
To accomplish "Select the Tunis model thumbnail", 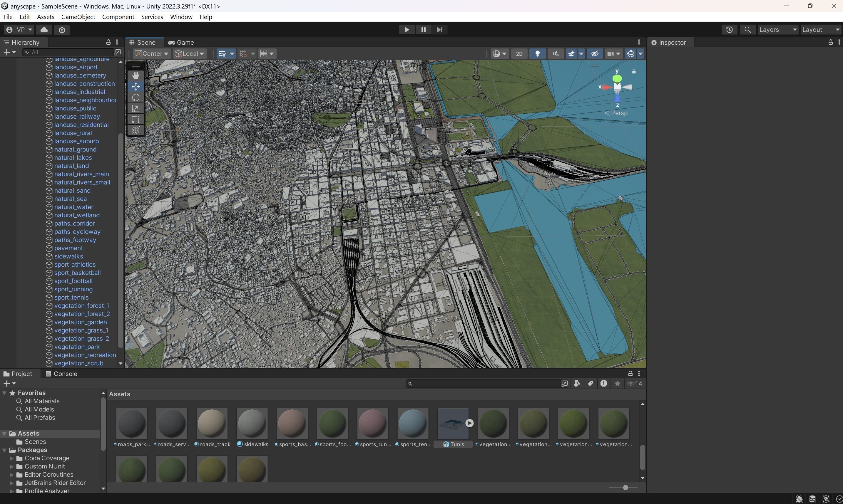I will tap(453, 423).
